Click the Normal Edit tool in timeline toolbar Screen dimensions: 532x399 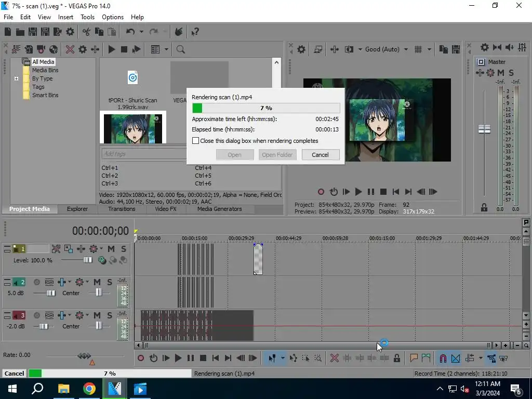tap(272, 358)
